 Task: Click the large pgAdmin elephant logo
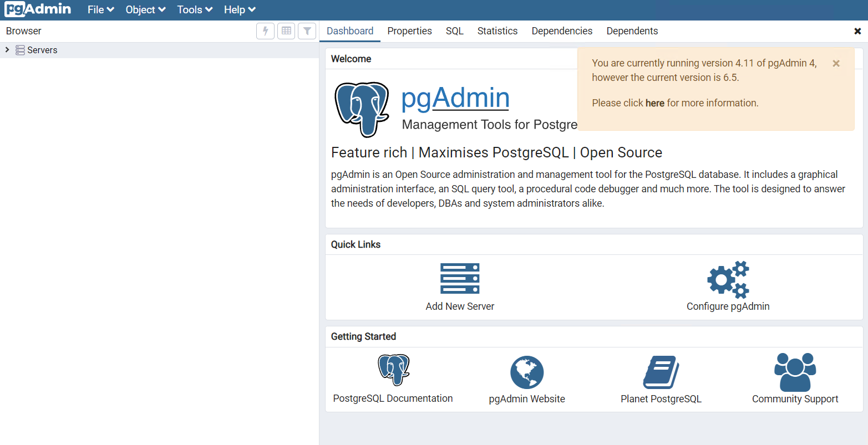coord(362,110)
